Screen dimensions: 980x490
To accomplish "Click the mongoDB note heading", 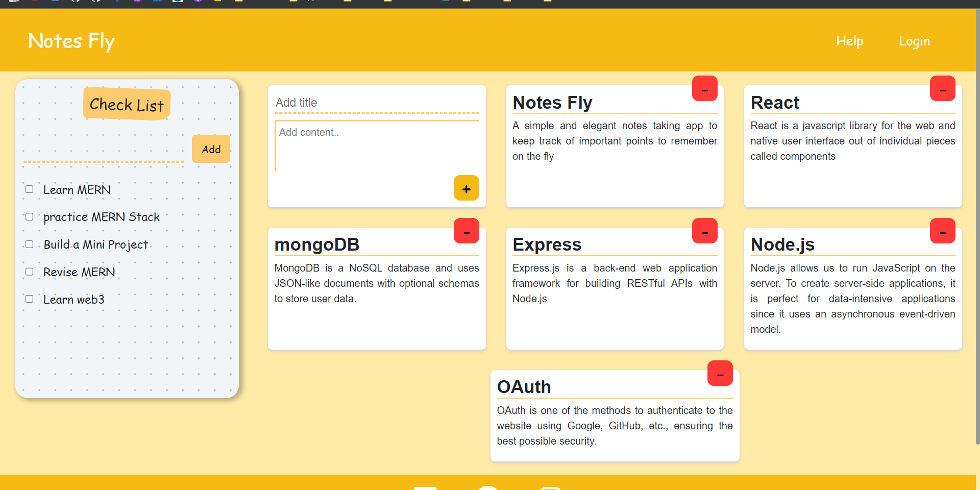I will click(317, 245).
